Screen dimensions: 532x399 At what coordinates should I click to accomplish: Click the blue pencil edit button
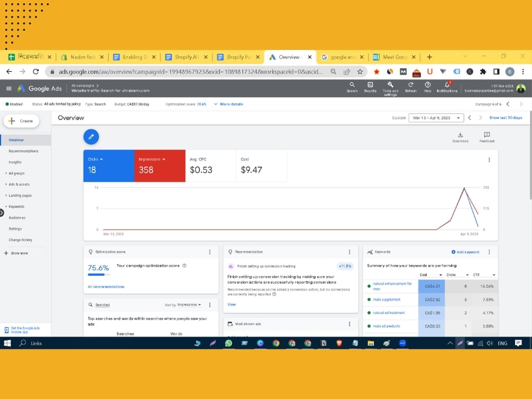[91, 137]
